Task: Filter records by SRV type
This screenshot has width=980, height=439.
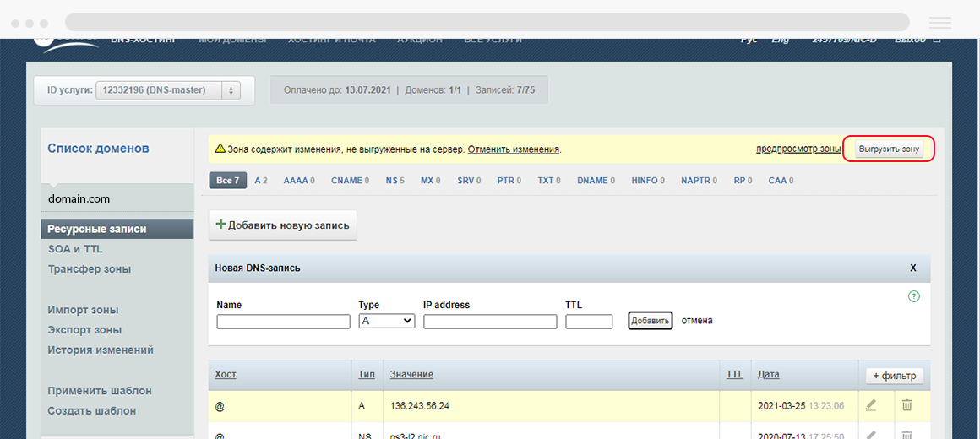Action: coord(469,181)
